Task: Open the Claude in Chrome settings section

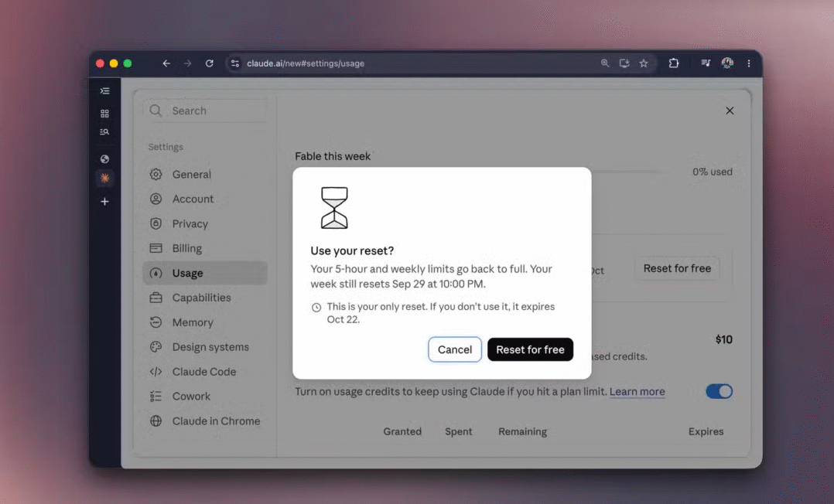Action: [x=205, y=421]
